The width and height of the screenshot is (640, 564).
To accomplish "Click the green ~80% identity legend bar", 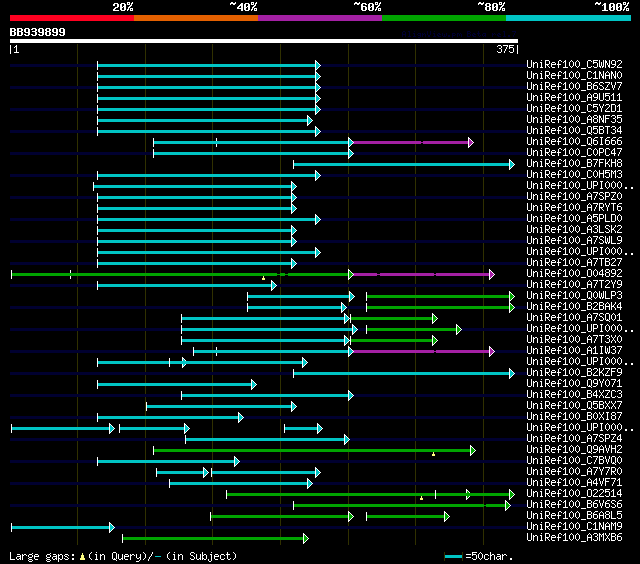I will click(444, 18).
